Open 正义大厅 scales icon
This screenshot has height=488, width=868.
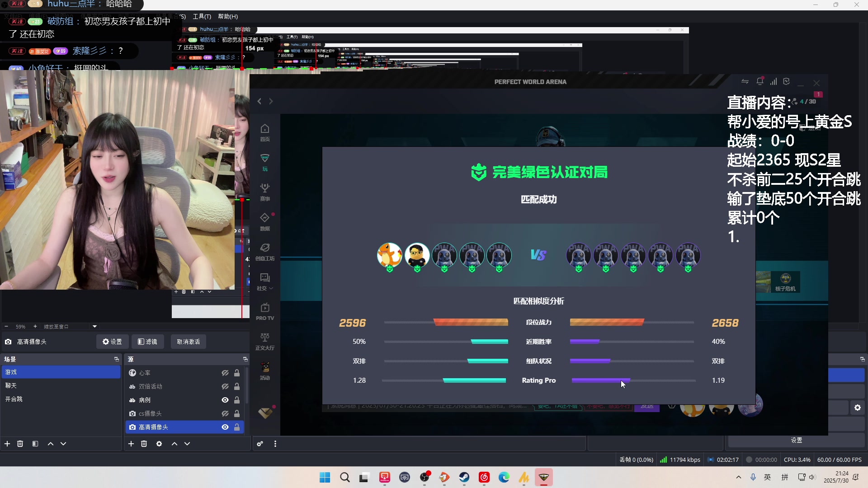point(265,342)
